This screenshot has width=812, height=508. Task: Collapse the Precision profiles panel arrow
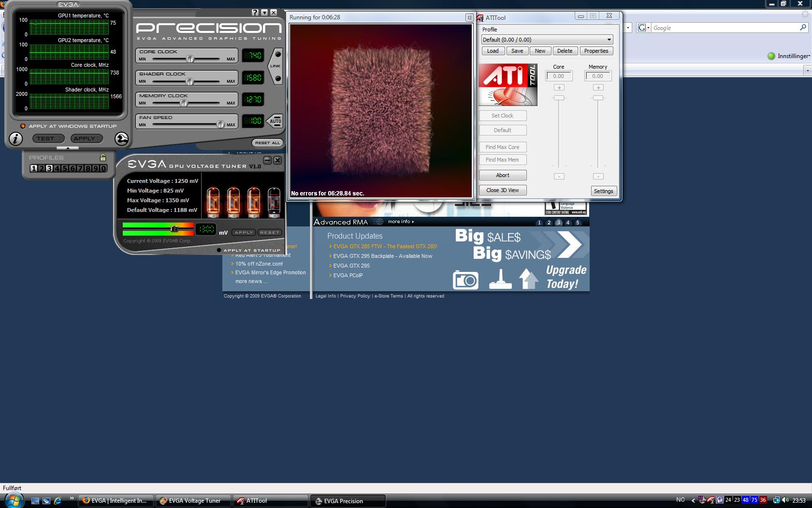coord(68,148)
